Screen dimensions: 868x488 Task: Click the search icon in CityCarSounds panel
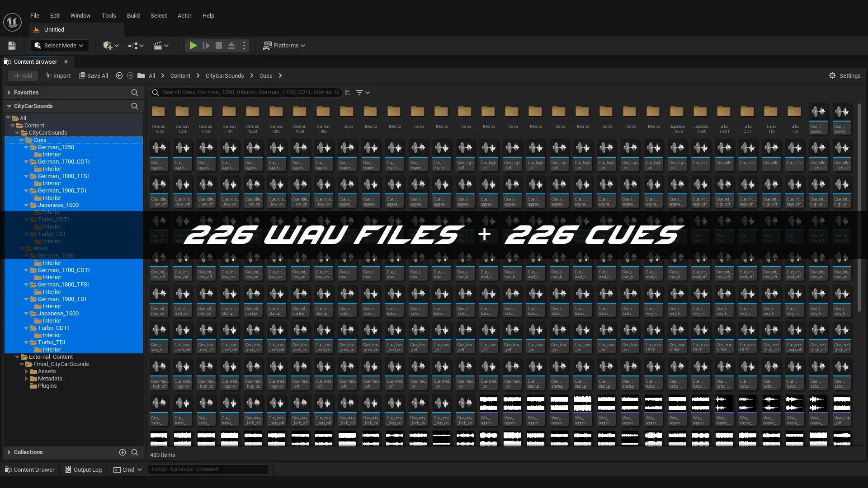tap(135, 106)
